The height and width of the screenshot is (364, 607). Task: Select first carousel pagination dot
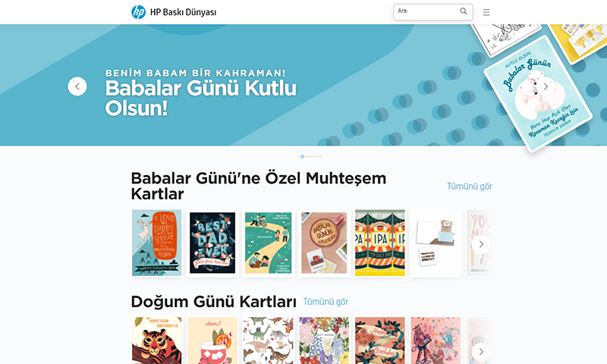point(302,157)
